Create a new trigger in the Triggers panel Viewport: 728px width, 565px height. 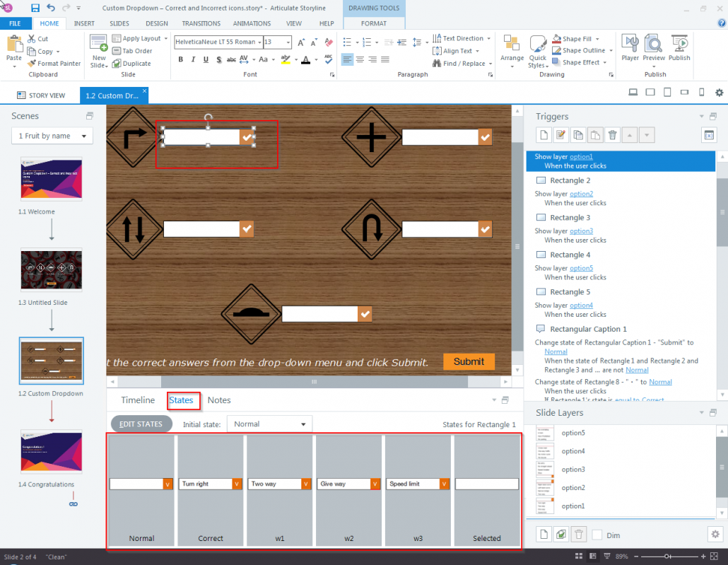click(x=544, y=134)
